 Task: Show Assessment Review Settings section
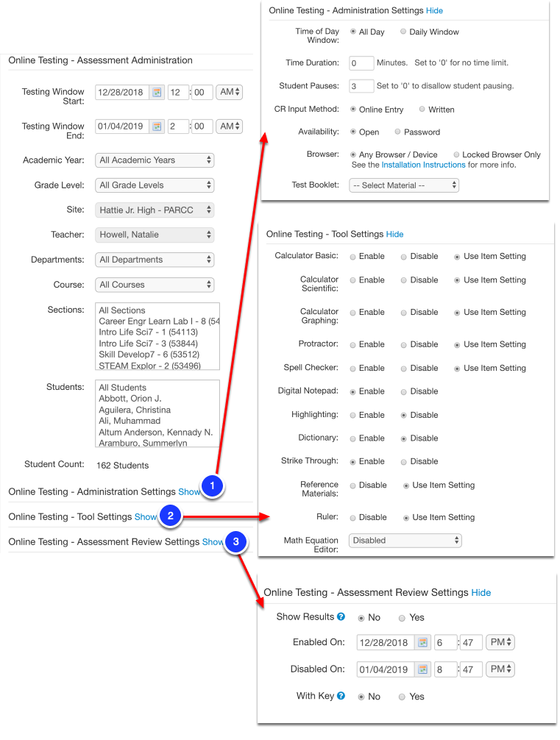tap(213, 542)
